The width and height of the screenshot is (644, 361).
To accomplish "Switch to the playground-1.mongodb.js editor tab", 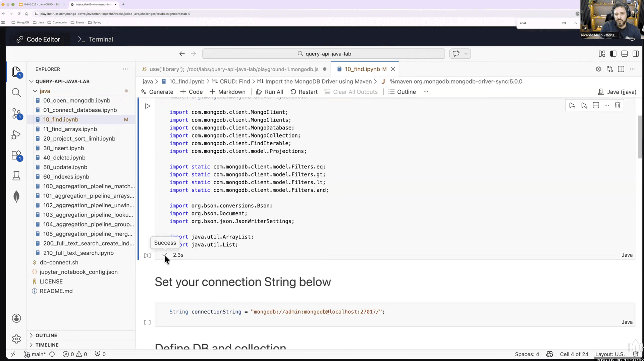I will coord(234,69).
